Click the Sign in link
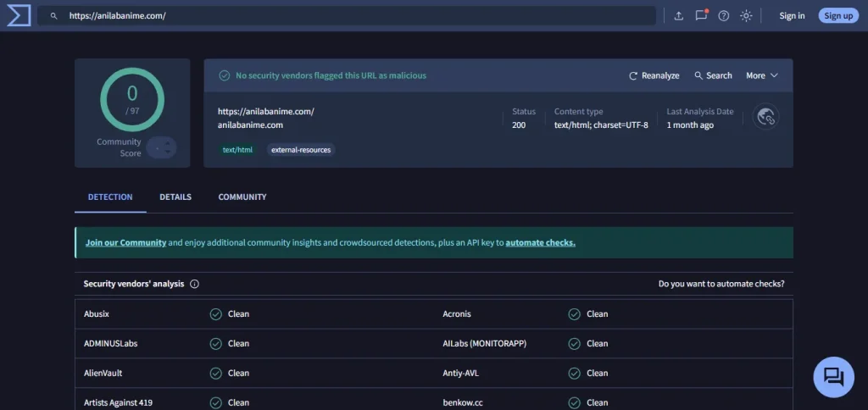Screen dimensions: 868x410 tap(792, 15)
